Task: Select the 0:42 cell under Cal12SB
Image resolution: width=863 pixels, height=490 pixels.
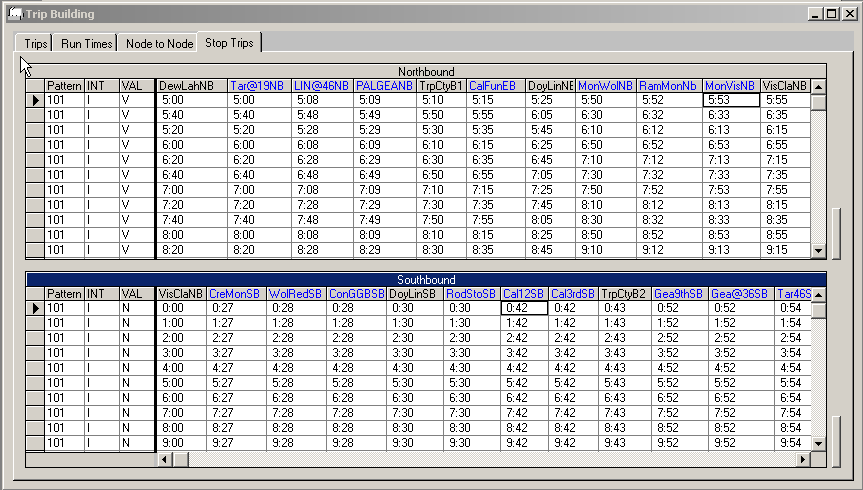Action: [x=524, y=309]
